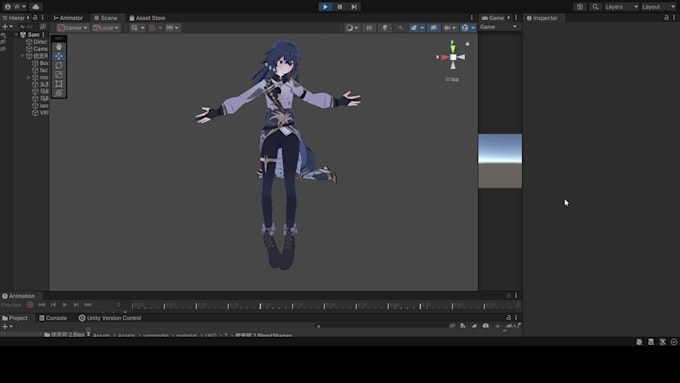This screenshot has height=383, width=680.
Task: Select the Move tool in Scene toolbar
Action: (59, 56)
